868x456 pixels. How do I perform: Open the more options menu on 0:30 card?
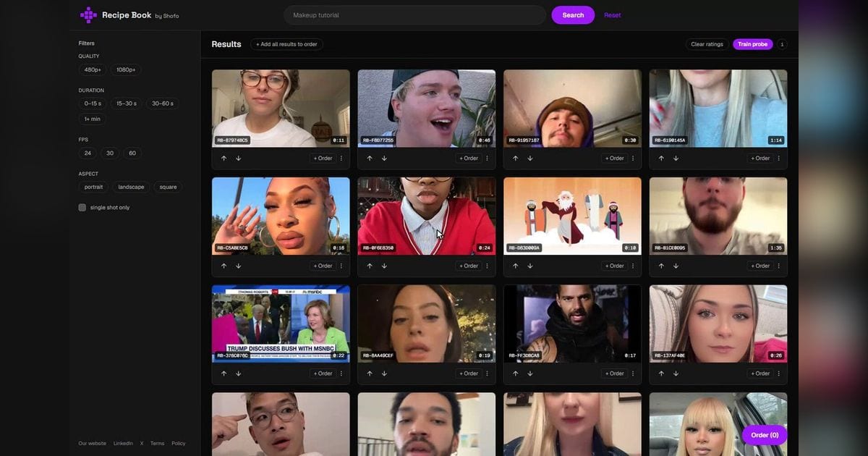634,158
